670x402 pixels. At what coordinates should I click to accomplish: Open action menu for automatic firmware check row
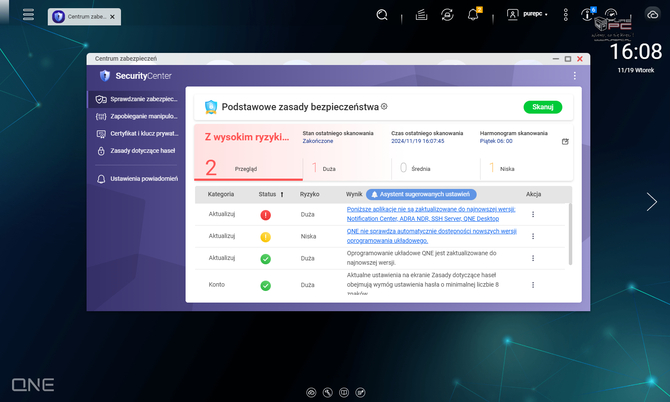click(x=533, y=236)
